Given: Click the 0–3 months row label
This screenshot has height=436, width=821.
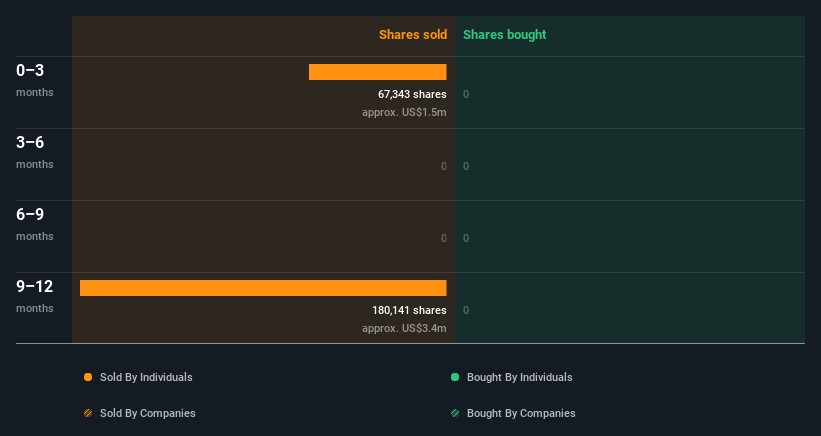Looking at the screenshot, I should pyautogui.click(x=35, y=80).
